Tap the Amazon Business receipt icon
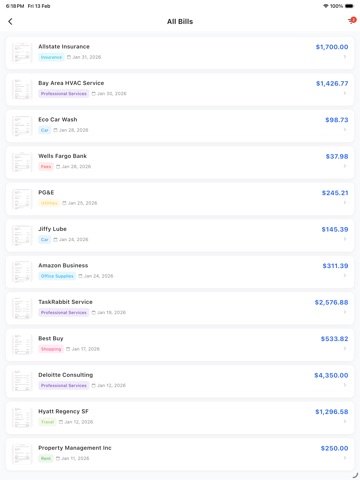Viewport: 360px width, 480px height. point(22,272)
